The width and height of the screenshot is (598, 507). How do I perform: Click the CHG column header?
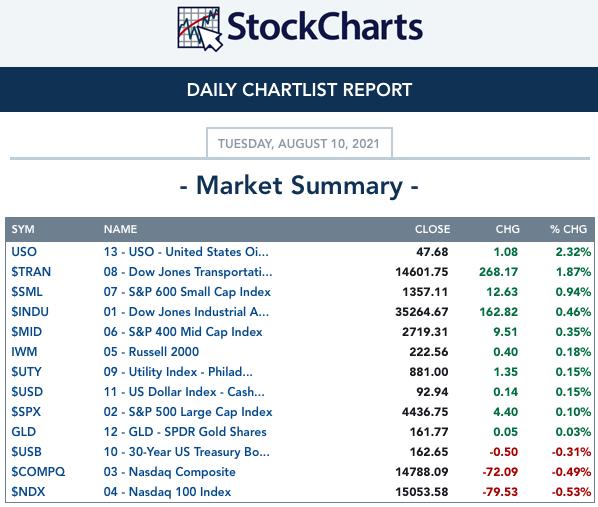point(508,229)
